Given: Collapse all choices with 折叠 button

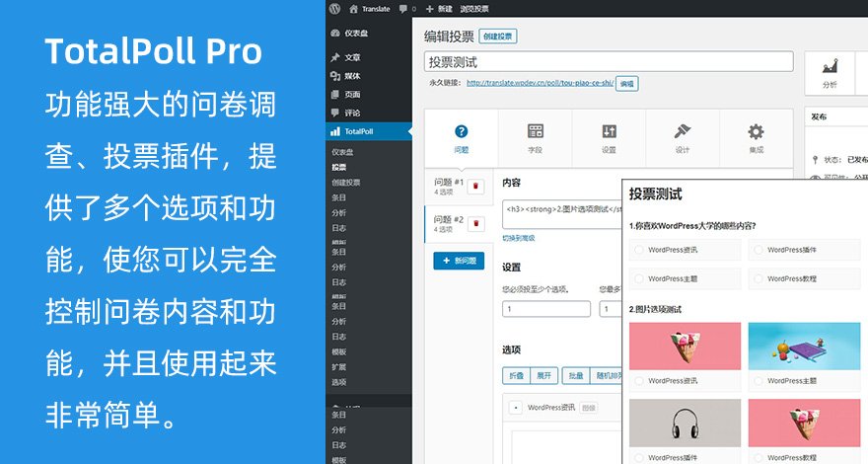Looking at the screenshot, I should [517, 375].
